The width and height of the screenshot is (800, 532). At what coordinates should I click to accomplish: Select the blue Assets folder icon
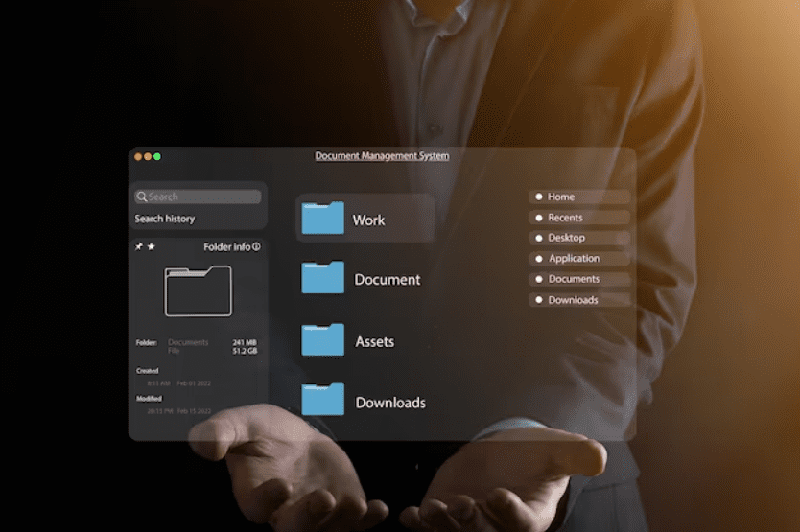(322, 339)
